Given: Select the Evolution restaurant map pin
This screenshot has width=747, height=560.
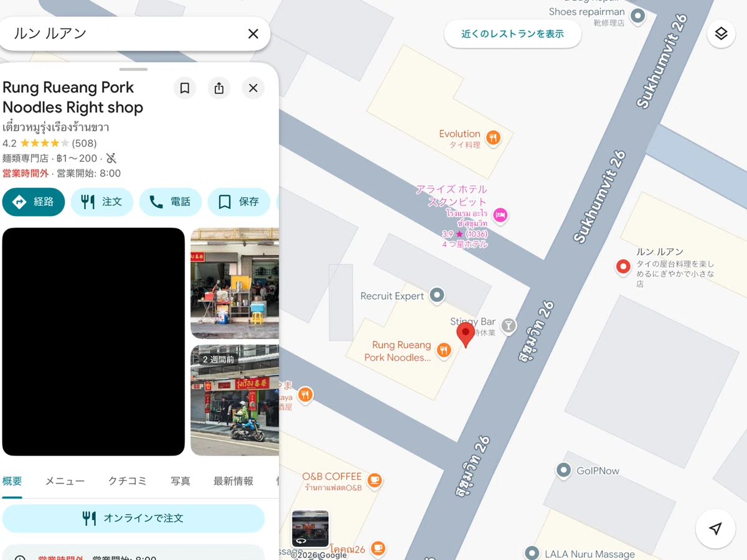Looking at the screenshot, I should (x=493, y=138).
